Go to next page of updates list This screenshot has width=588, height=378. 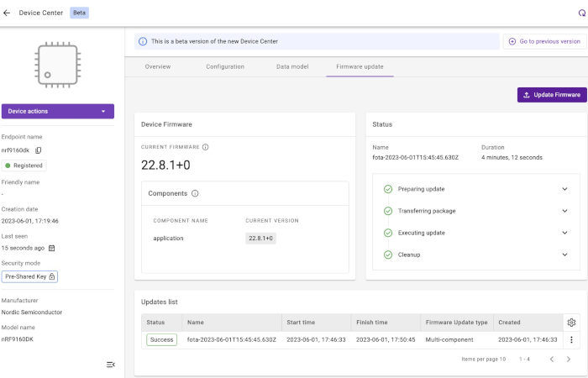pos(569,359)
